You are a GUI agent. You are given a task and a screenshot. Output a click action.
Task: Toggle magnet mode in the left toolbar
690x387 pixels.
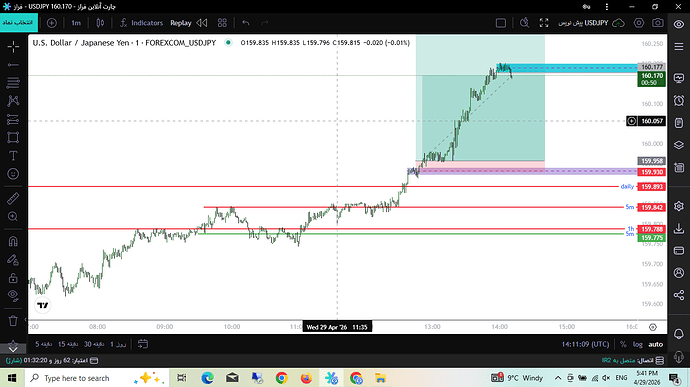point(13,241)
